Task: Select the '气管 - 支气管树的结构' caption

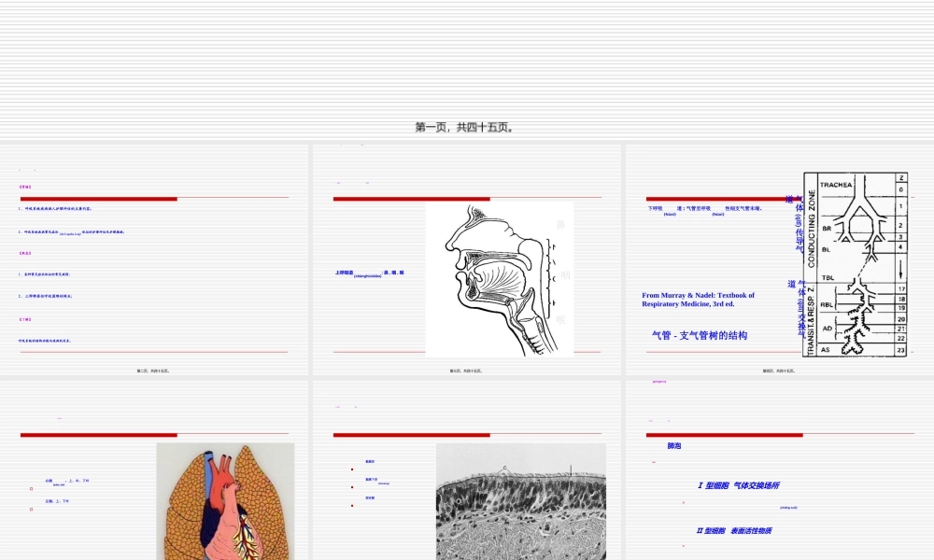Action: (700, 335)
